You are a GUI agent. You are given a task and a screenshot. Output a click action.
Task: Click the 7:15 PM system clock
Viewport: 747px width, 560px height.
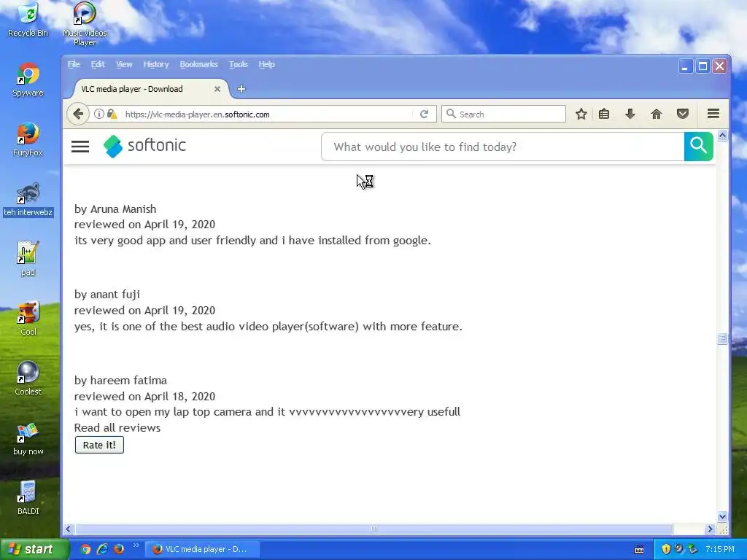pos(719,549)
